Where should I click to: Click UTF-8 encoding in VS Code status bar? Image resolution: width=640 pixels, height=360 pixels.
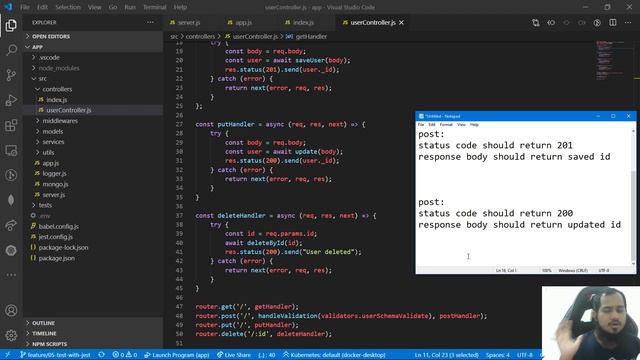[x=524, y=355]
